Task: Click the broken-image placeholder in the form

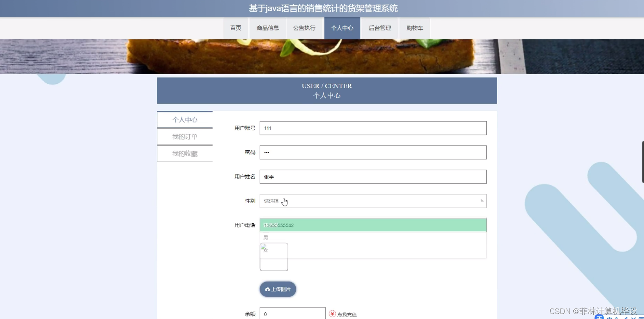Action: pyautogui.click(x=273, y=257)
